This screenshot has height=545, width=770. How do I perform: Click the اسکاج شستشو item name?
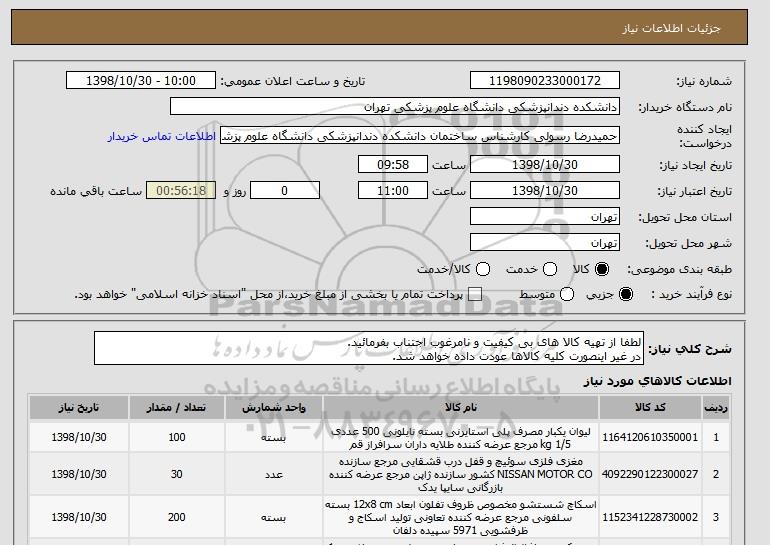pos(461,518)
